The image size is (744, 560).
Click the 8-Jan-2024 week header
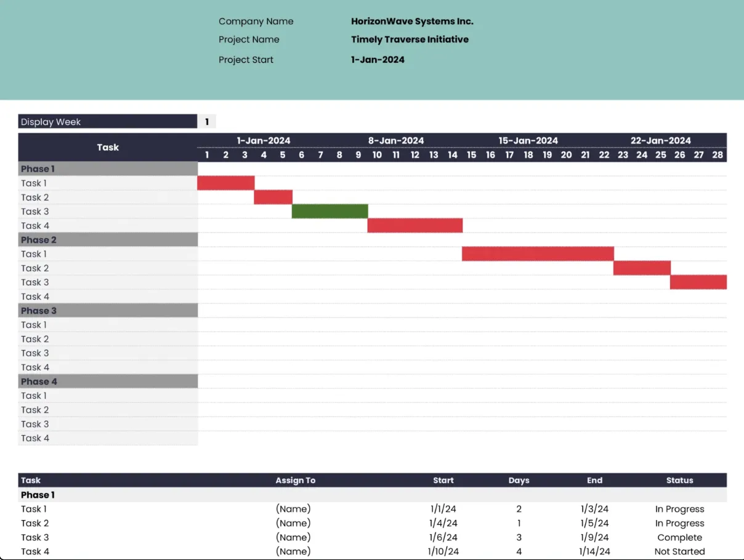[396, 140]
